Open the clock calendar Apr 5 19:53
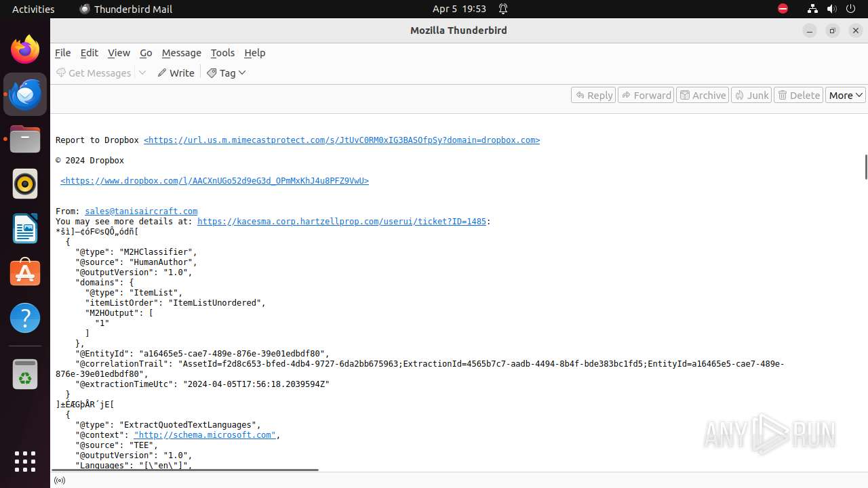 click(459, 9)
